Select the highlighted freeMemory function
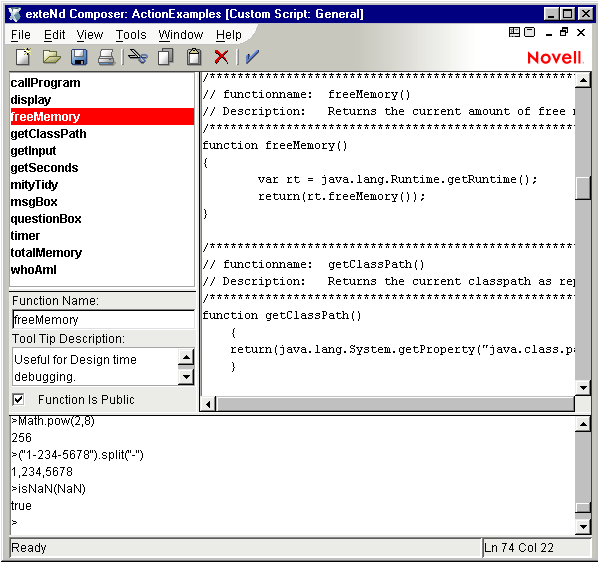 [x=102, y=117]
